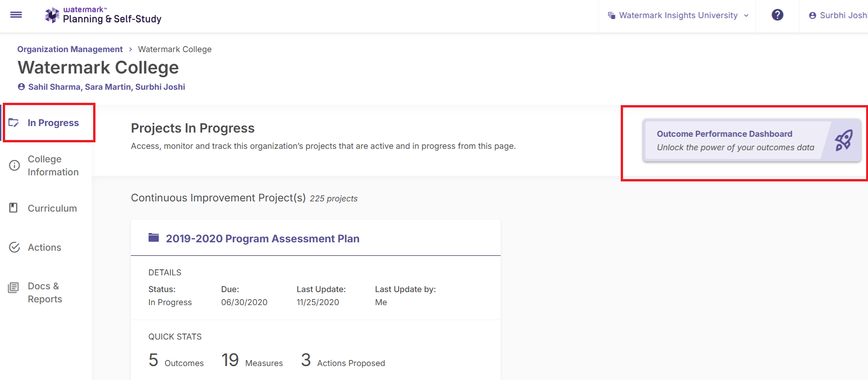Click the institution icon beside Watermark Insights University
The height and width of the screenshot is (380, 868).
tap(611, 15)
